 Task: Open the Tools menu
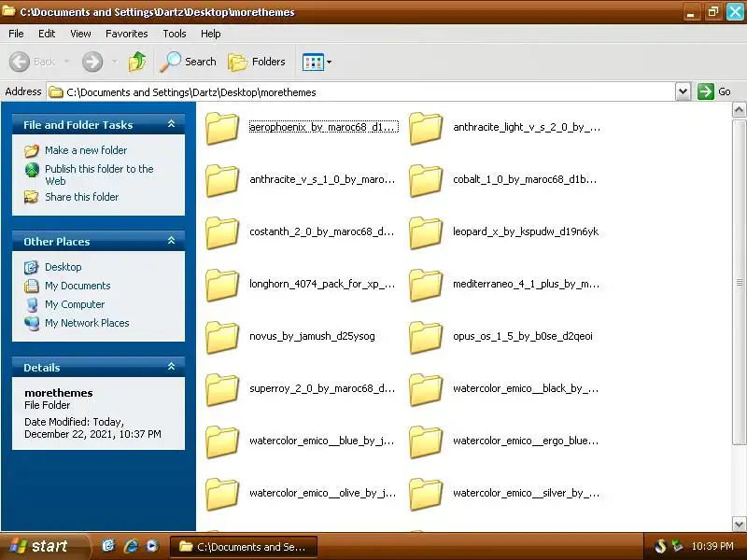click(x=175, y=34)
